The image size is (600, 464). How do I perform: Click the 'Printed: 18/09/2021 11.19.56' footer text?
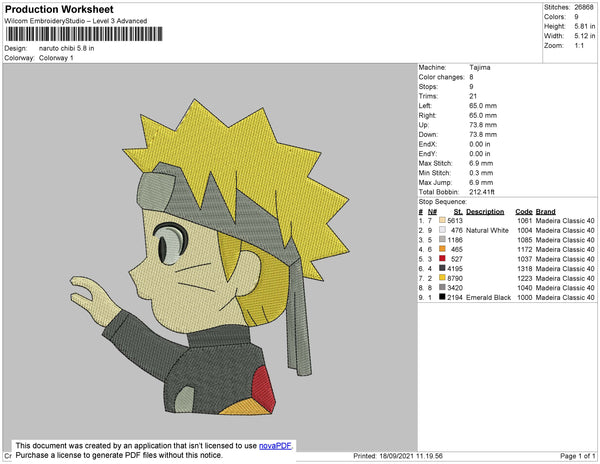(x=398, y=456)
